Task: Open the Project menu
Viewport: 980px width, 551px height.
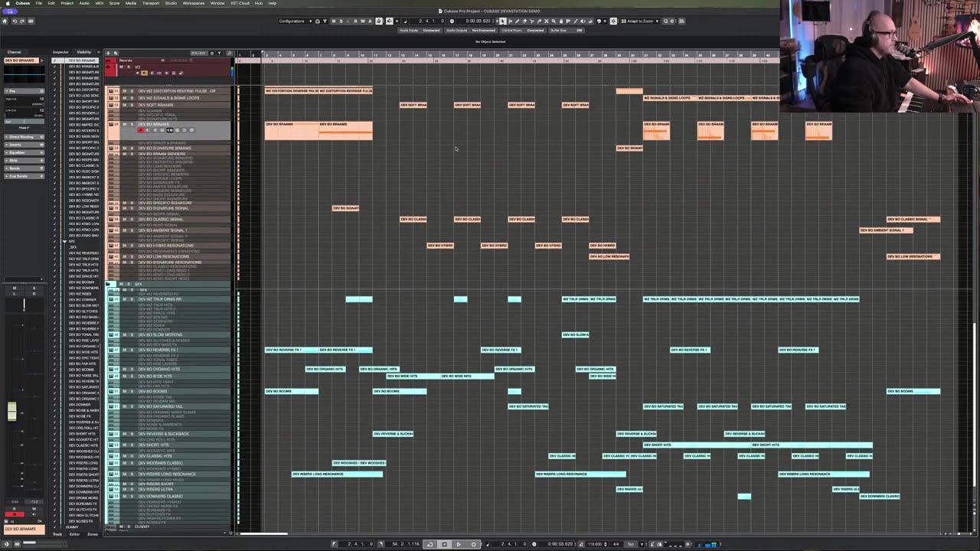Action: click(67, 3)
